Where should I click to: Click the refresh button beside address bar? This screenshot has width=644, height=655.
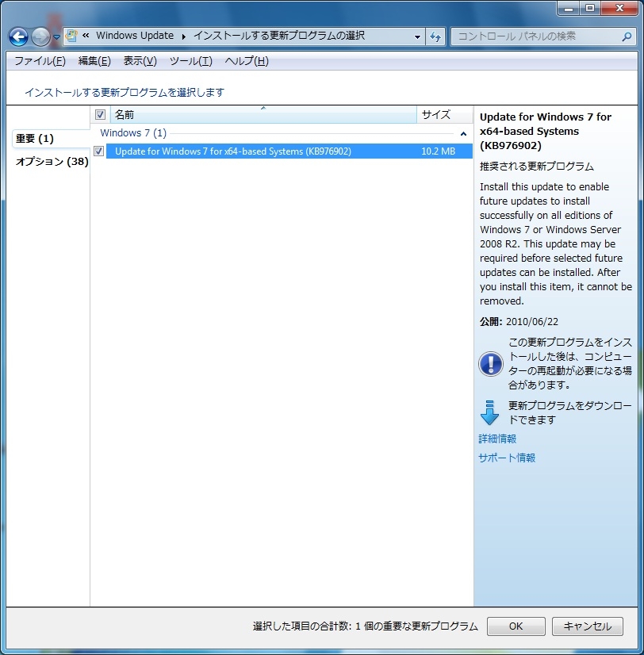pyautogui.click(x=435, y=36)
